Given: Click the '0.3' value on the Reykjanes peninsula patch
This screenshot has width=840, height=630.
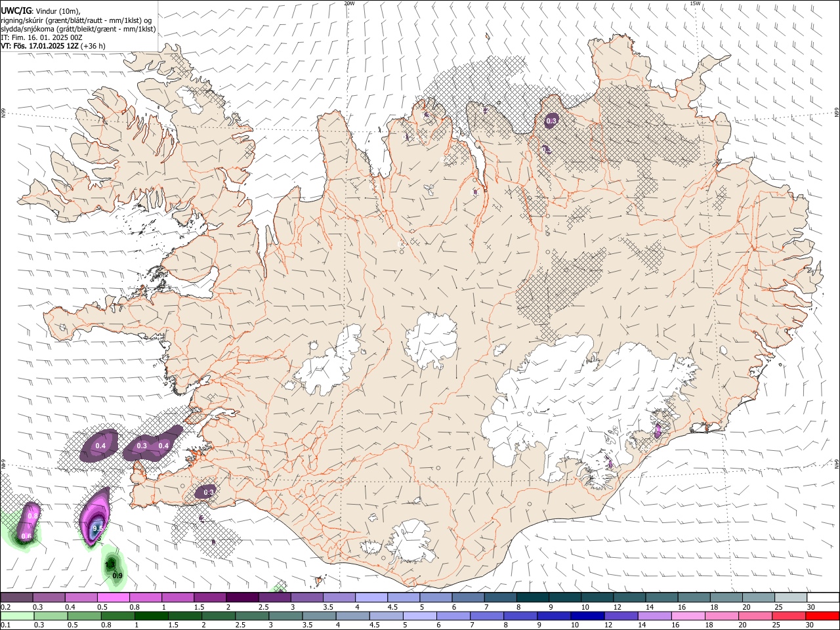Looking at the screenshot, I should [x=209, y=492].
